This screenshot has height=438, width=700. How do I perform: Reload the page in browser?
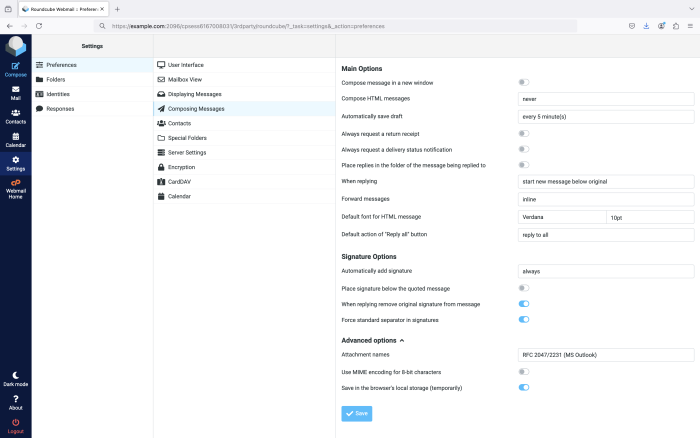(39, 26)
